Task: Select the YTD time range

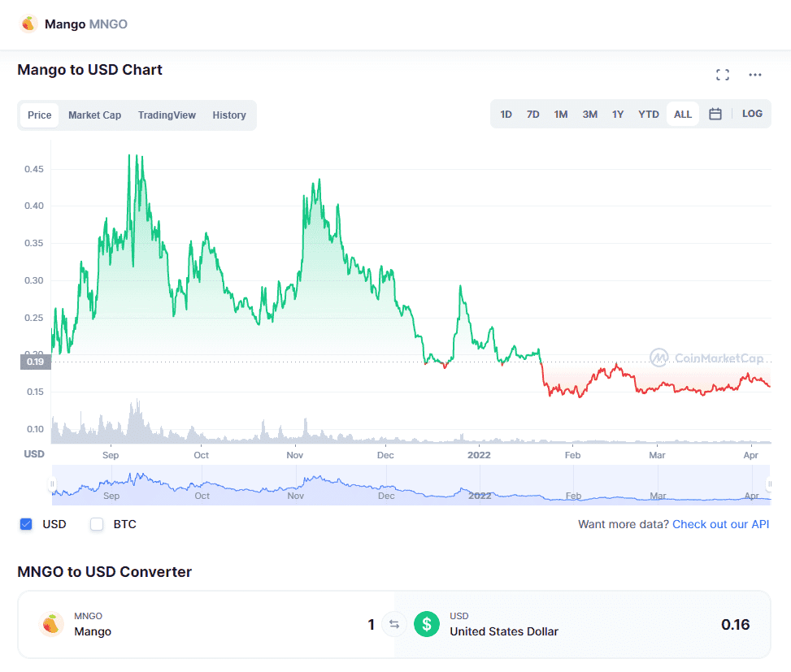Action: click(648, 114)
